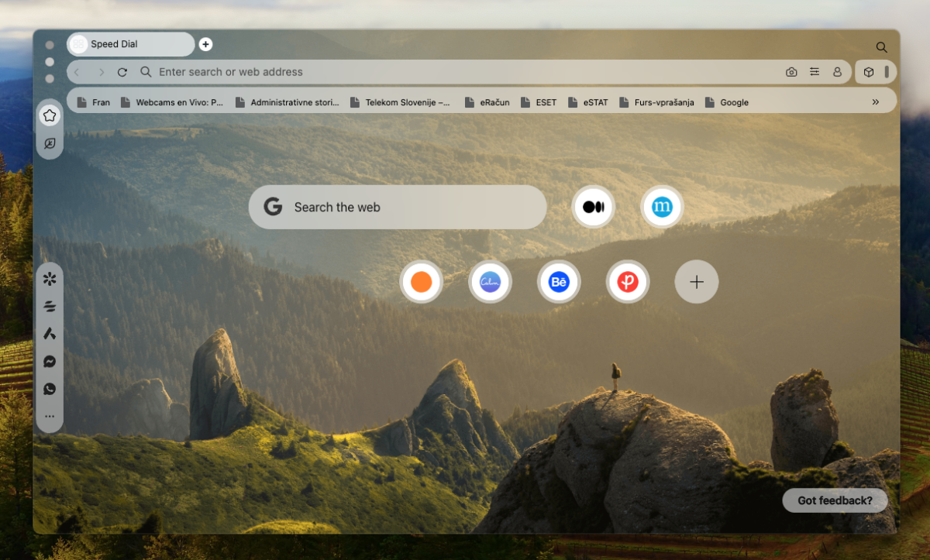Open the Google bookmark
Screen dimensions: 930x560
pos(727,102)
